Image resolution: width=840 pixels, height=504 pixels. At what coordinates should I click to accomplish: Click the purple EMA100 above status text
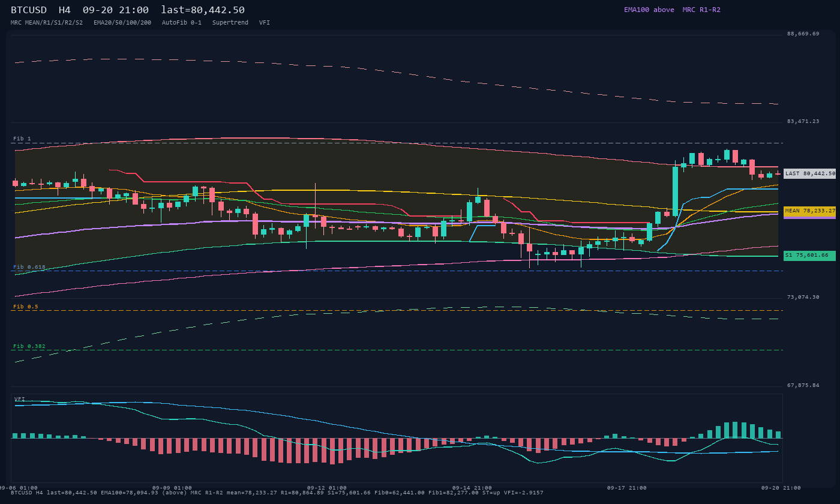click(x=649, y=10)
